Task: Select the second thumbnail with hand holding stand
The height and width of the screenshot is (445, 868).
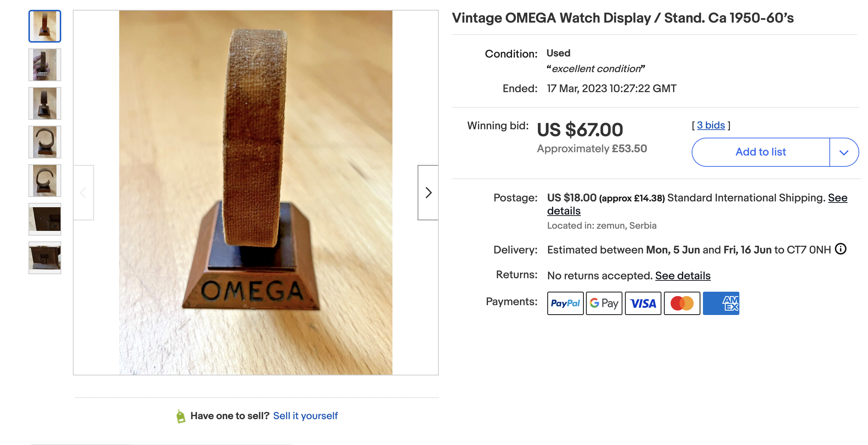Action: pyautogui.click(x=45, y=65)
